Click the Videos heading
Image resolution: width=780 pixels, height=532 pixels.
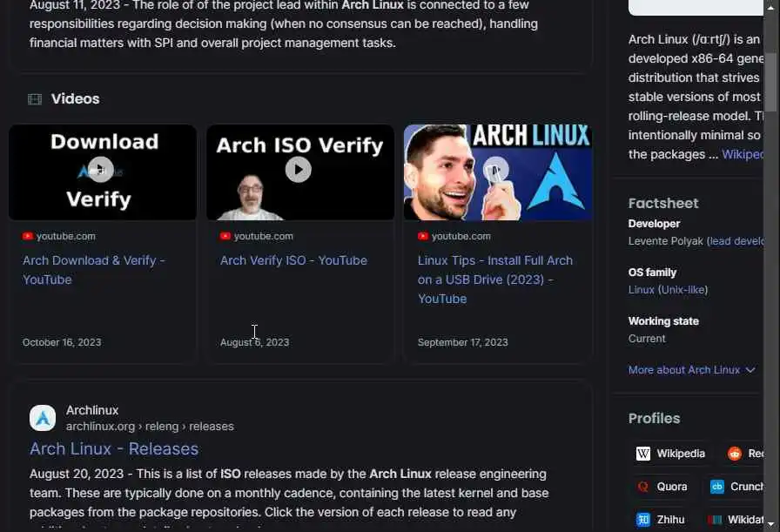(x=75, y=98)
